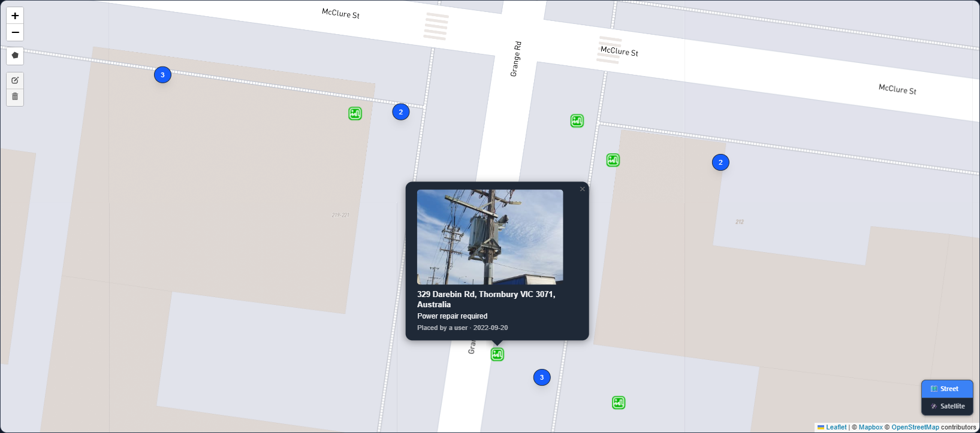Expand the cluster of 3 in upper left
Image resolution: width=980 pixels, height=433 pixels.
tap(162, 75)
